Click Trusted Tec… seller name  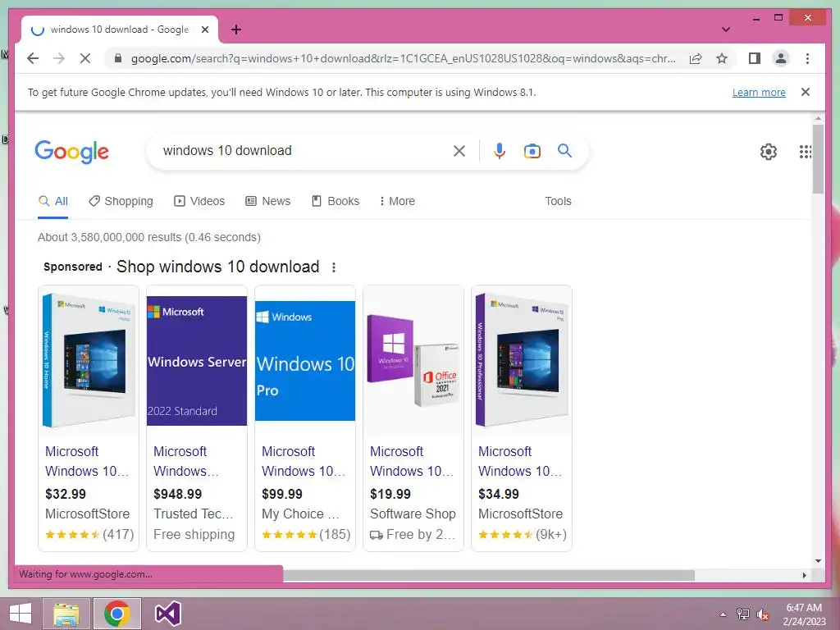pyautogui.click(x=194, y=514)
